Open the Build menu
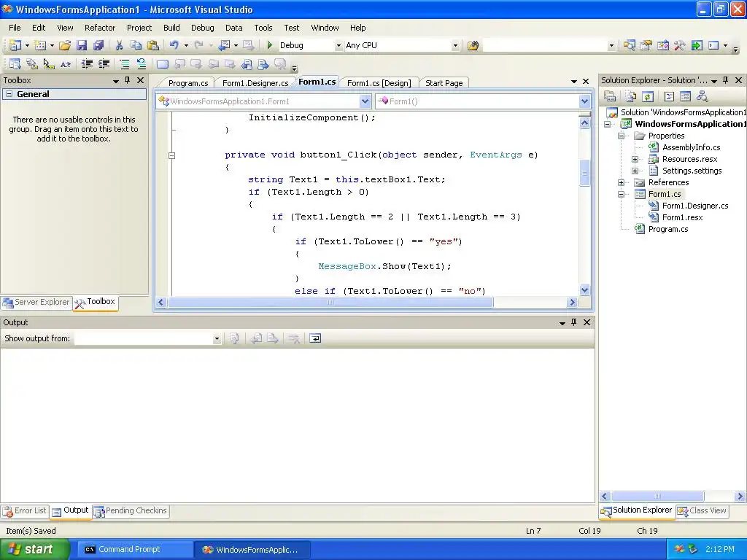This screenshot has height=560, width=747. pyautogui.click(x=171, y=28)
